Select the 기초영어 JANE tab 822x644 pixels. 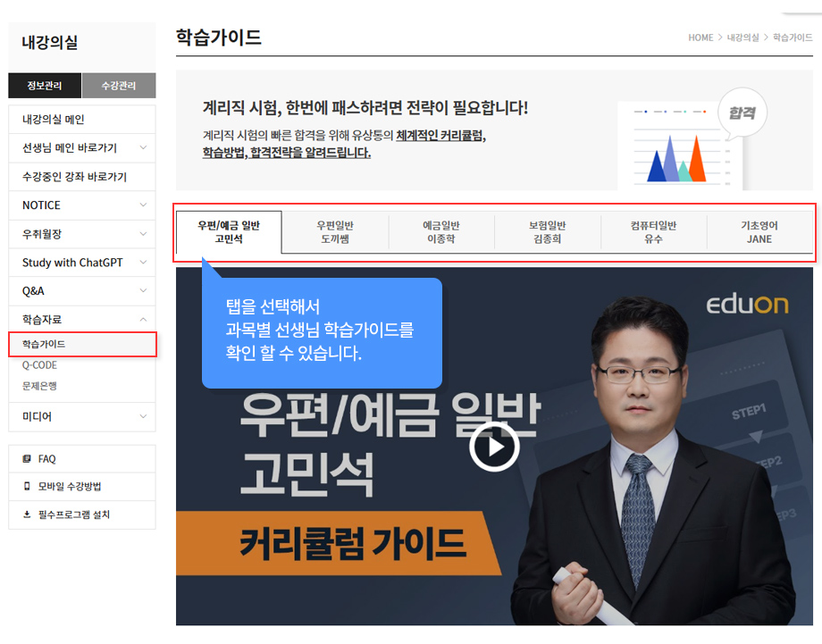[759, 232]
